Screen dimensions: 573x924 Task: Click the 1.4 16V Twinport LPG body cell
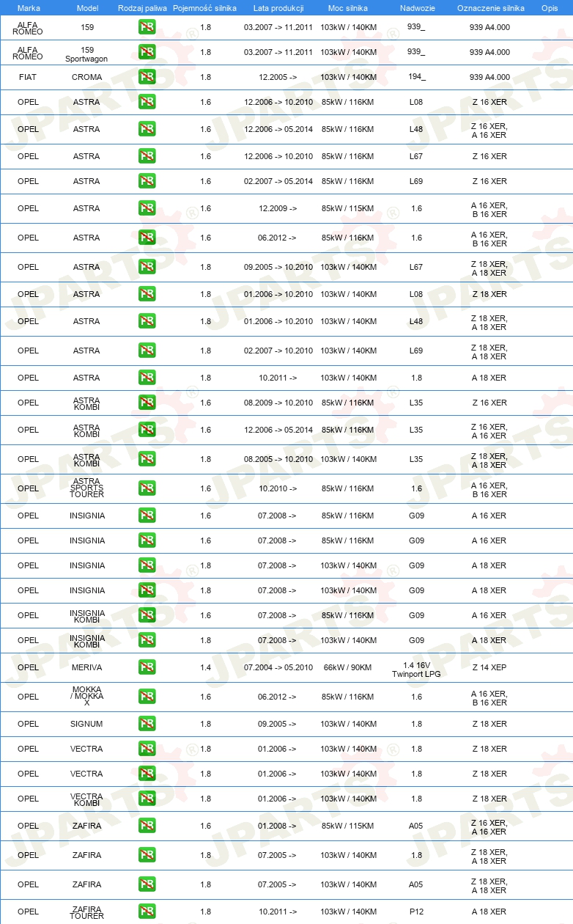[416, 670]
